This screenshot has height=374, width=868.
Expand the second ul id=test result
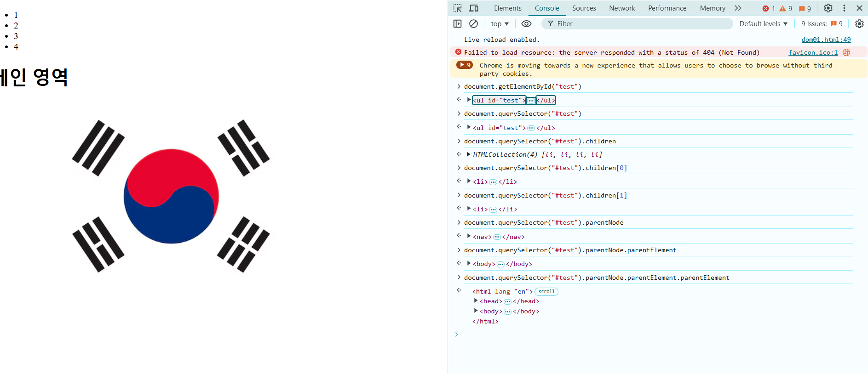[469, 127]
